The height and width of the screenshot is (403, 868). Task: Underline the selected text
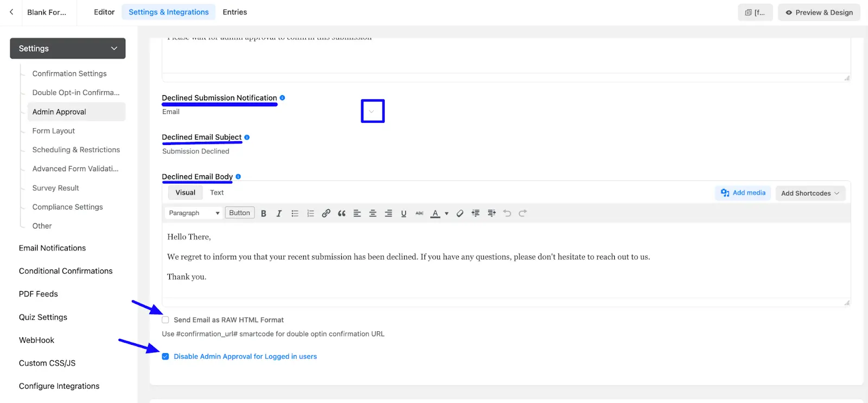404,213
